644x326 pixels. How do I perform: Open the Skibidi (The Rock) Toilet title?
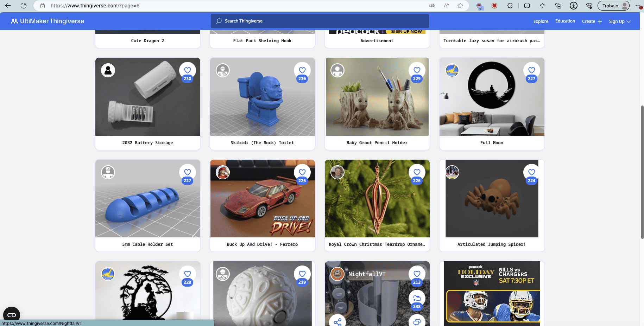coord(262,143)
